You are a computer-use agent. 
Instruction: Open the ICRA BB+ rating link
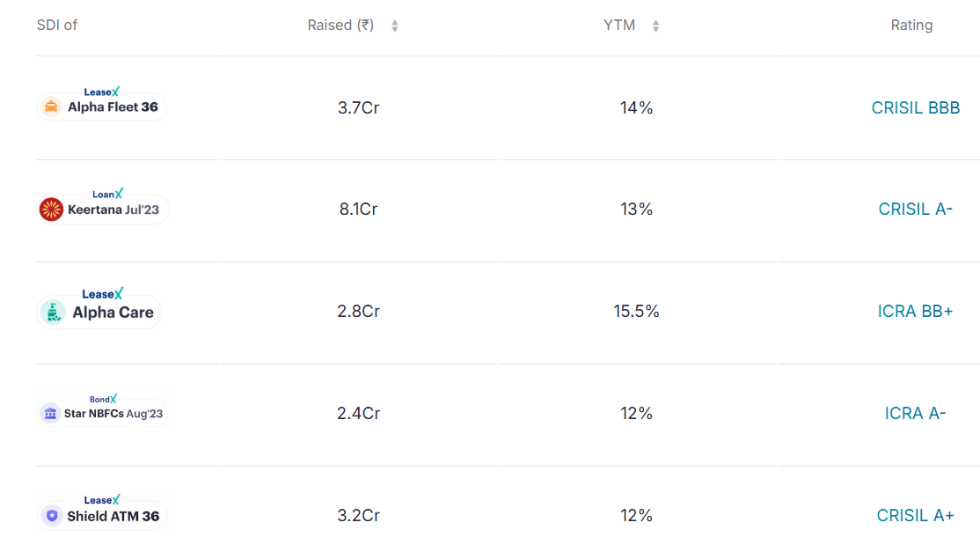[x=916, y=311]
